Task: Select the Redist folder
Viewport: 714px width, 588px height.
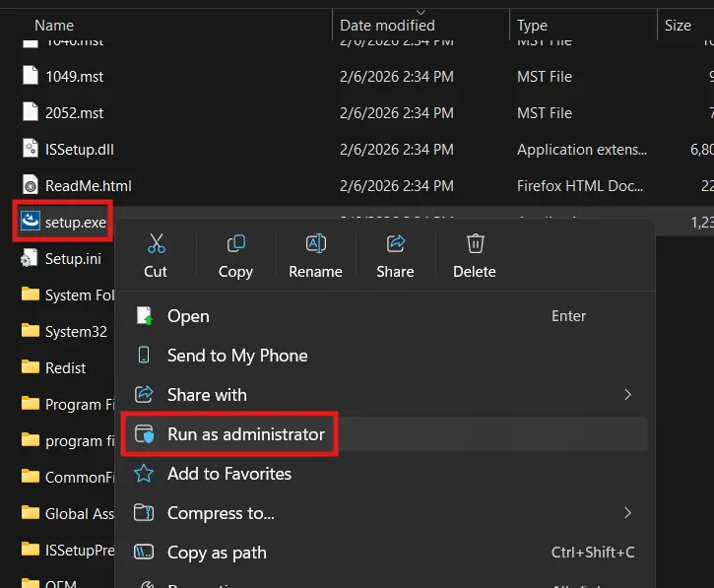Action: [66, 368]
